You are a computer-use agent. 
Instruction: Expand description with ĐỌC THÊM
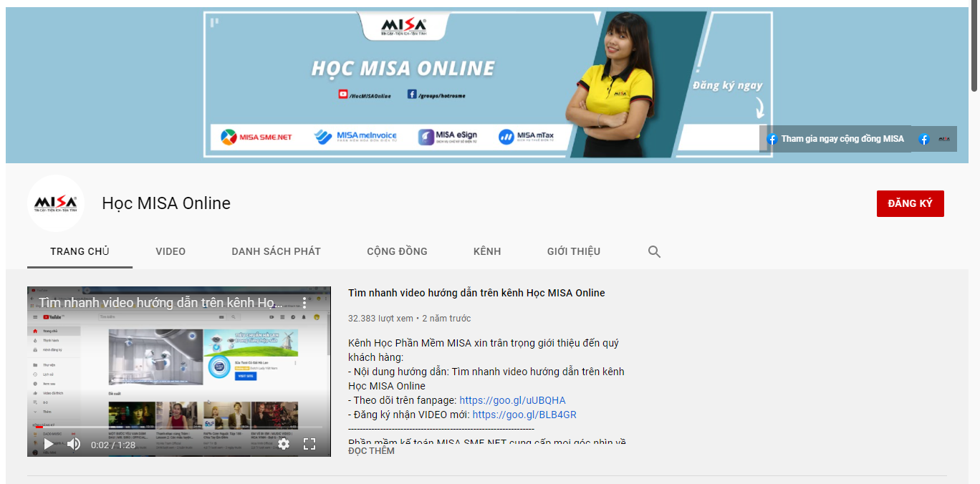[x=371, y=451]
